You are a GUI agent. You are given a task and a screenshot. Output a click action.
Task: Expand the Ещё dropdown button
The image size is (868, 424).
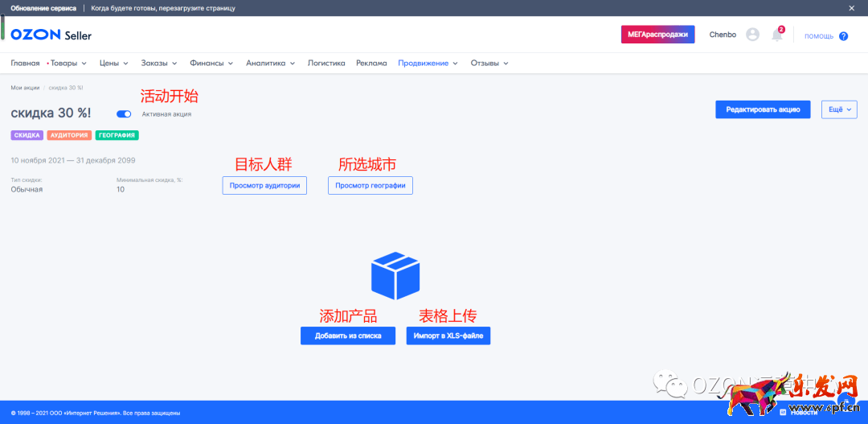839,109
